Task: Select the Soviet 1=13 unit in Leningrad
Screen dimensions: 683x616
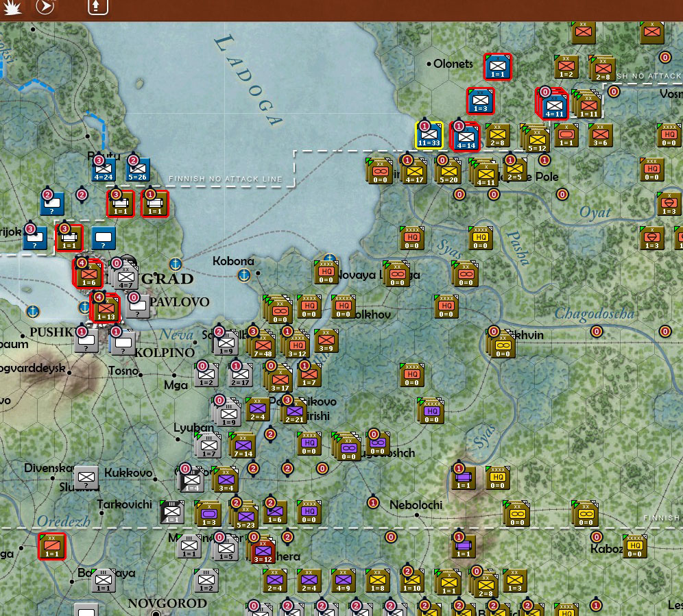Action: click(x=106, y=308)
